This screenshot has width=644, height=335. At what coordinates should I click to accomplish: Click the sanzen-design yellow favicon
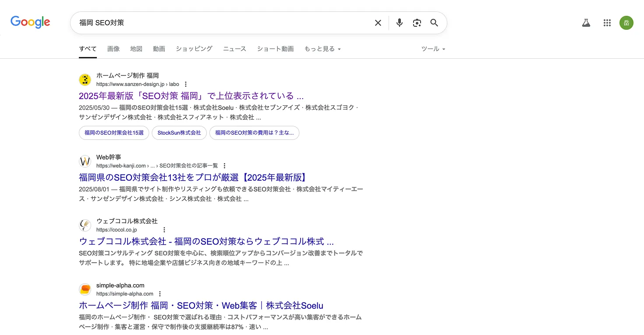tap(85, 80)
